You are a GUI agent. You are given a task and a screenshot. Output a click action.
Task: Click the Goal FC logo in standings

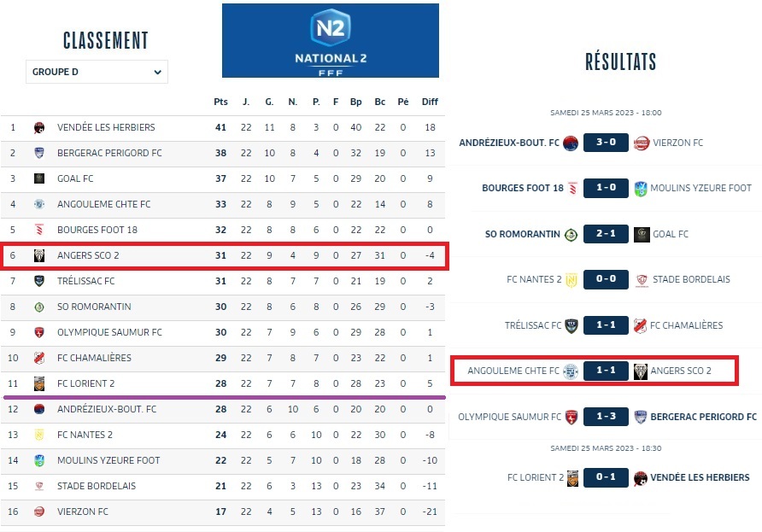coord(39,179)
